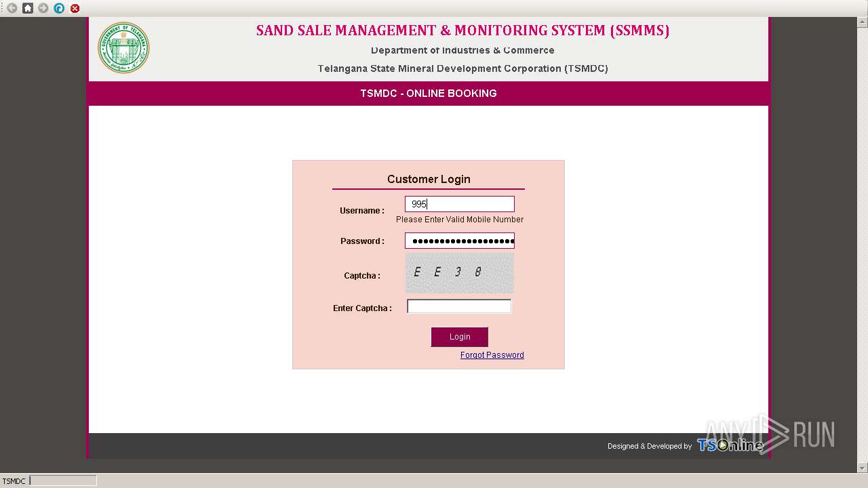Focus the Enter Captcha text box
The height and width of the screenshot is (488, 868).
click(x=459, y=306)
